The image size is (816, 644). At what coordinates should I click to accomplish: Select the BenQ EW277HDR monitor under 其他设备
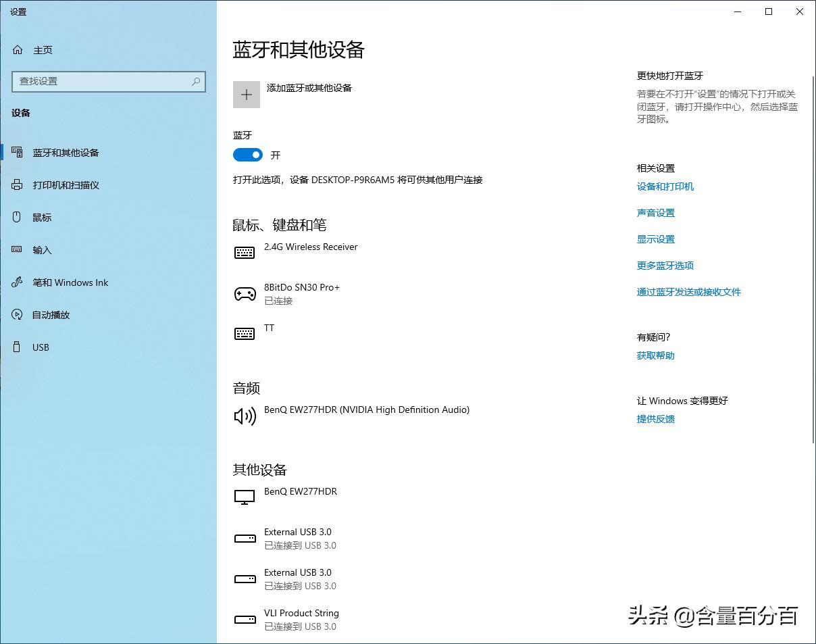coord(300,492)
